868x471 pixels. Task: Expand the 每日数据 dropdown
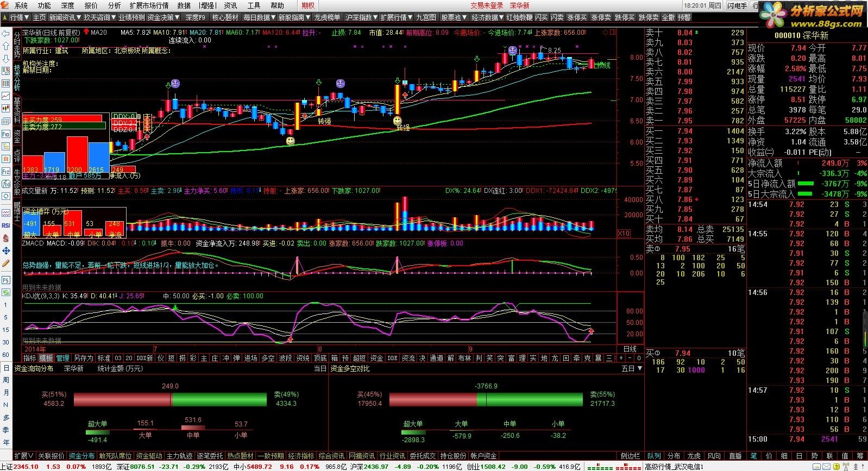(259, 17)
